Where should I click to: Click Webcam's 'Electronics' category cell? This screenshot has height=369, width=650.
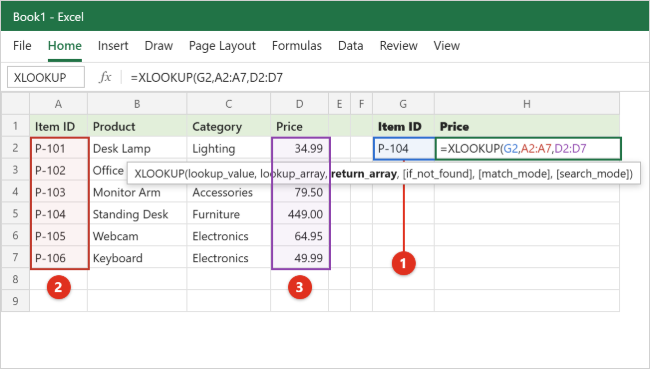pos(229,236)
